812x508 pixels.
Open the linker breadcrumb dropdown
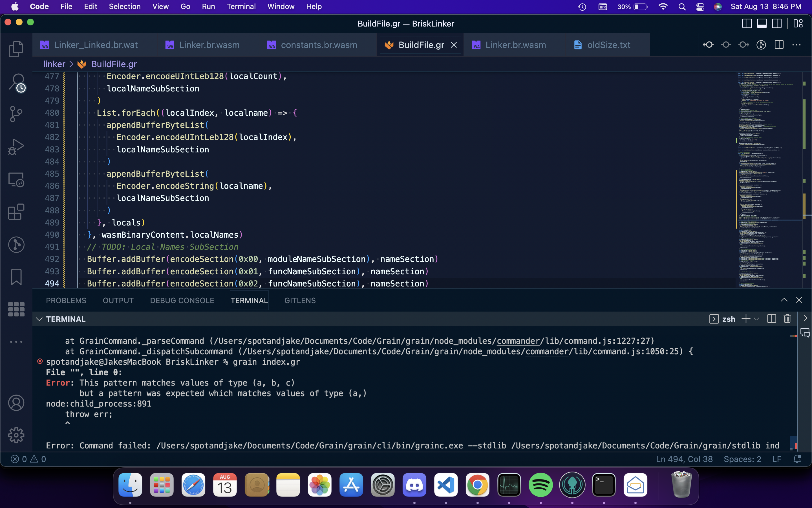pyautogui.click(x=54, y=64)
